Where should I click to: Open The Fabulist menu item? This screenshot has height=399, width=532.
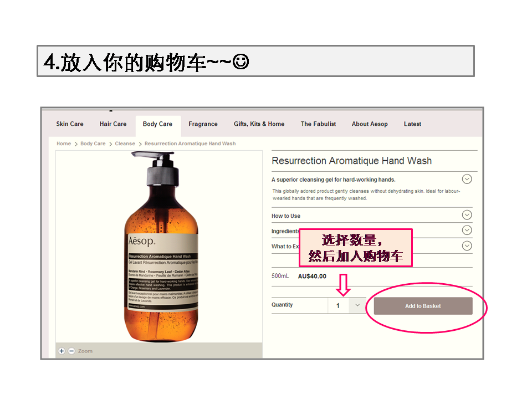[x=318, y=124]
